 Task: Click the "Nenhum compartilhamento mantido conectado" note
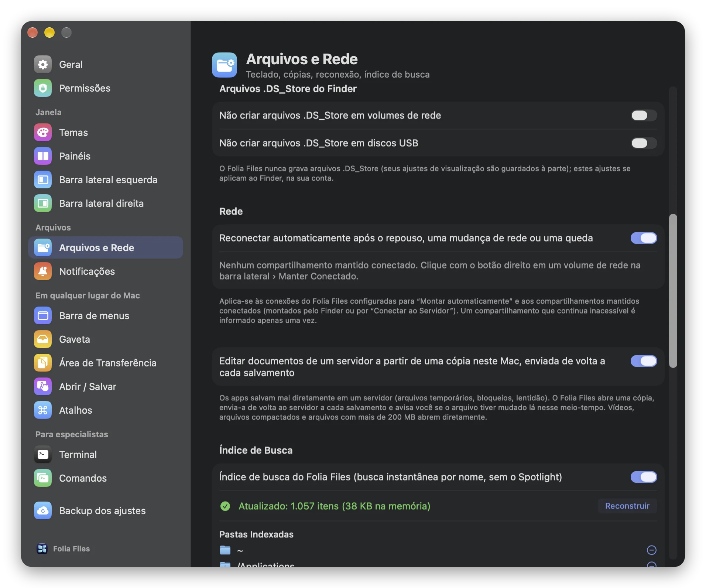coord(430,271)
